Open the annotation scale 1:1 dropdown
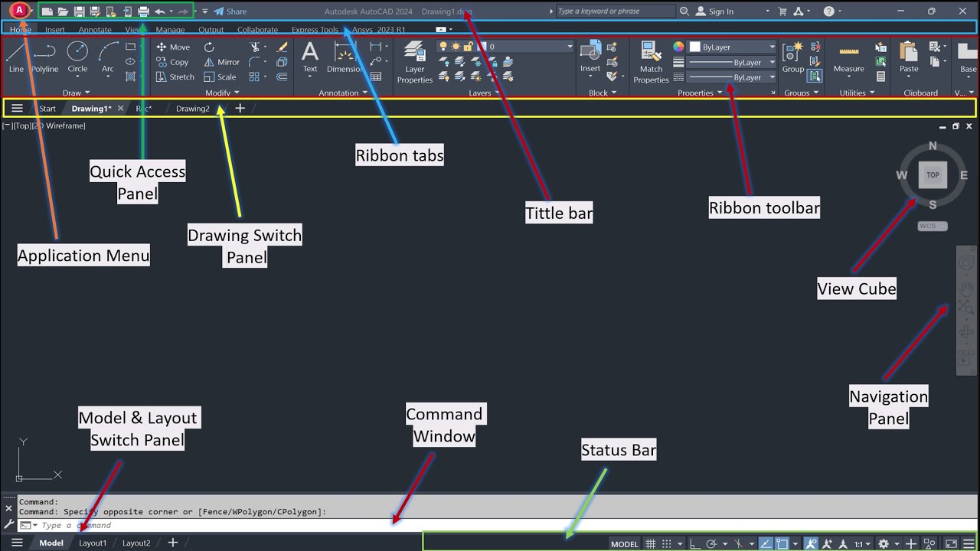Image resolution: width=980 pixels, height=551 pixels. [862, 544]
